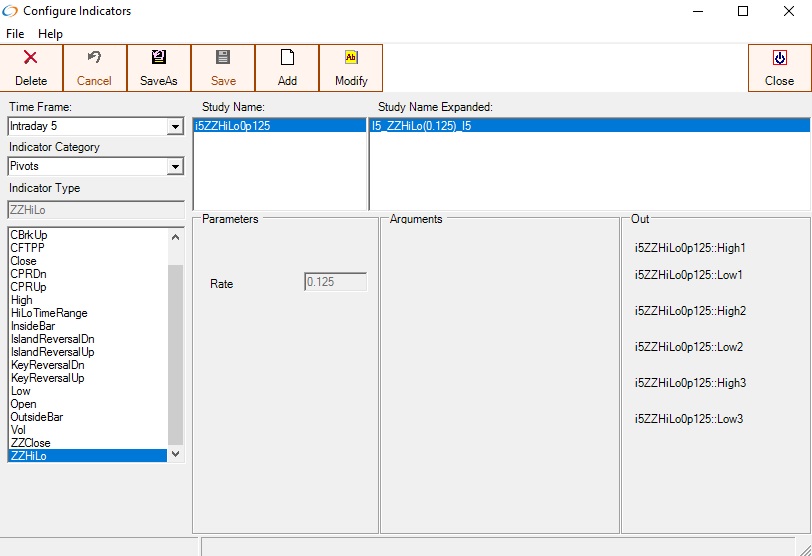Expand the Indicator Category dropdown
The image size is (812, 556).
pos(175,167)
